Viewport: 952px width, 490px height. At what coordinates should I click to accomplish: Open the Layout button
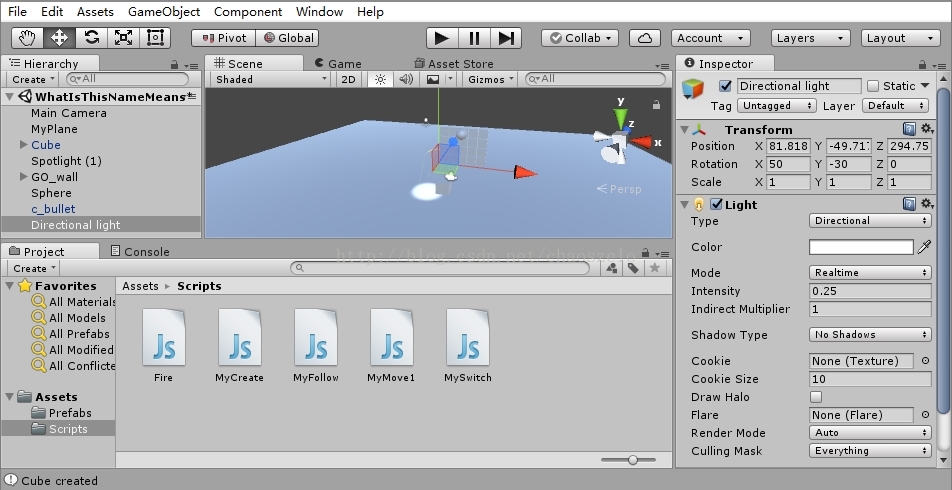[x=900, y=38]
